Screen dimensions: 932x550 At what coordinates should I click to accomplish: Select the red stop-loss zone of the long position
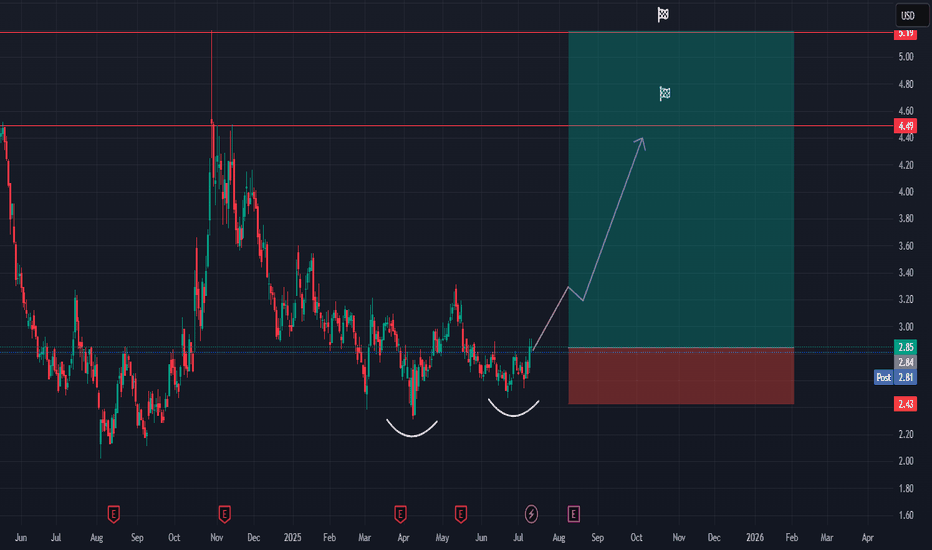coord(681,376)
